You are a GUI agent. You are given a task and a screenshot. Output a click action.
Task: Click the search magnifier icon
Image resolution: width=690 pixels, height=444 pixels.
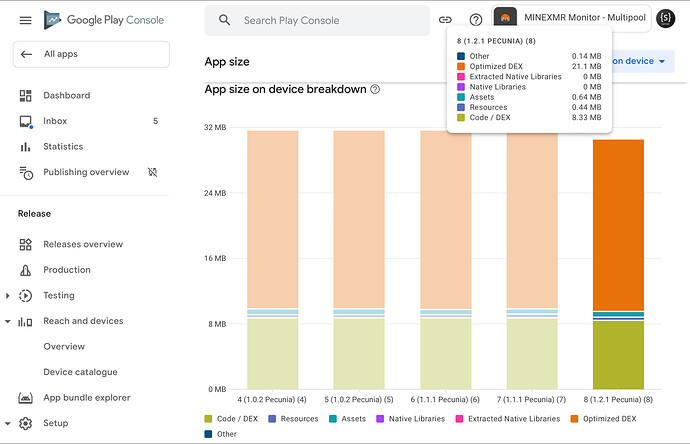coord(224,20)
